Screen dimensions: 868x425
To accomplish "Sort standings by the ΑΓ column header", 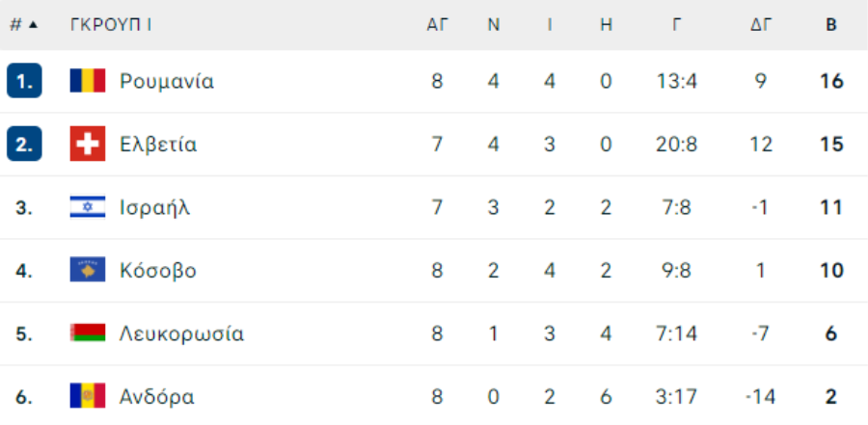I will pos(437,25).
